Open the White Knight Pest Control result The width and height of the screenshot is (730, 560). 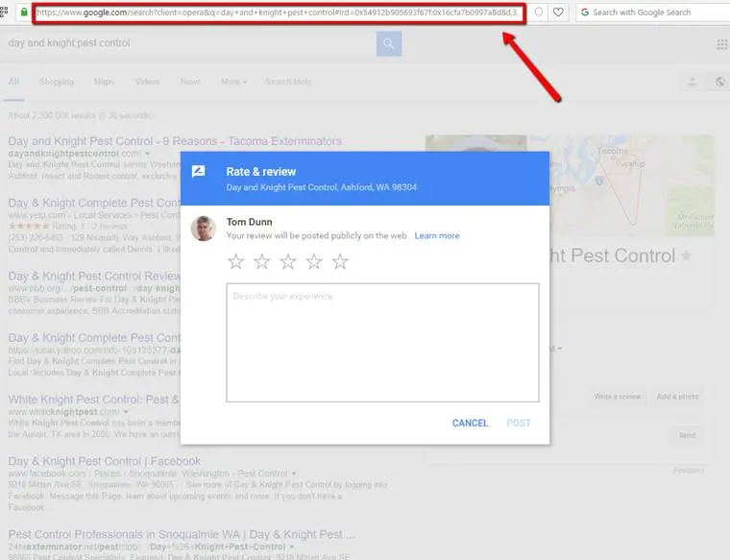click(93, 400)
